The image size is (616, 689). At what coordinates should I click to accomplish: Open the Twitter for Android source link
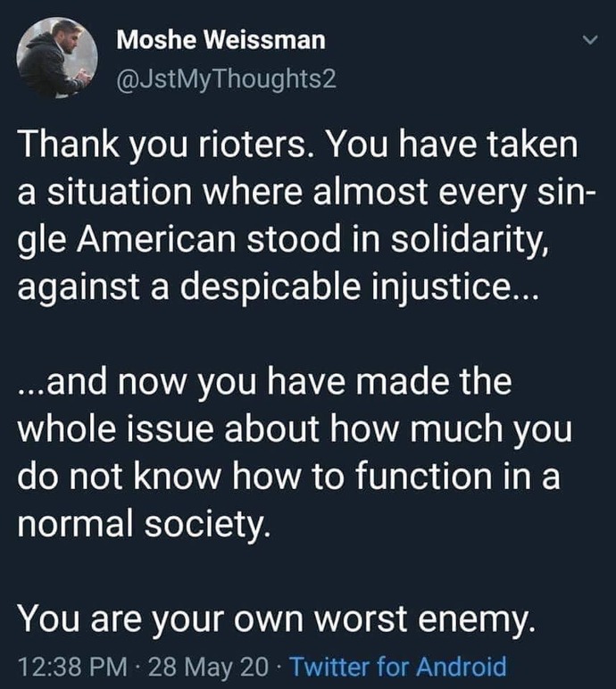click(398, 666)
